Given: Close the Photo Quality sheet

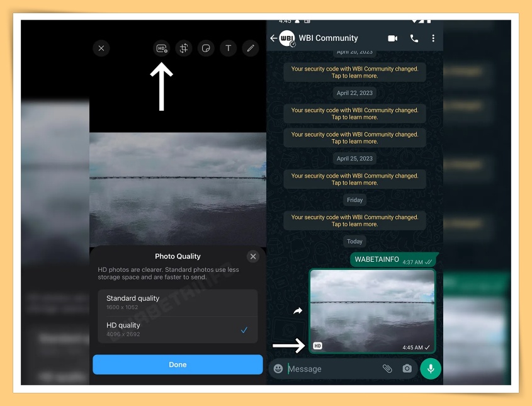Looking at the screenshot, I should pos(253,256).
